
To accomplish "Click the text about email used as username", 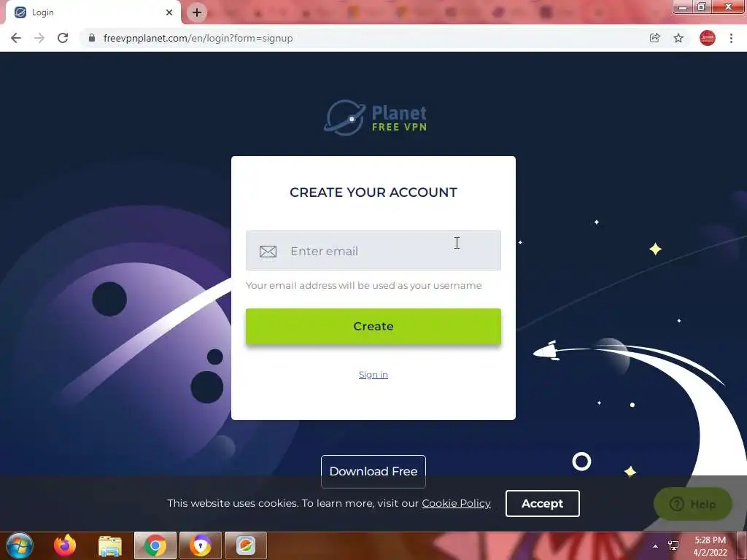I will click(363, 285).
